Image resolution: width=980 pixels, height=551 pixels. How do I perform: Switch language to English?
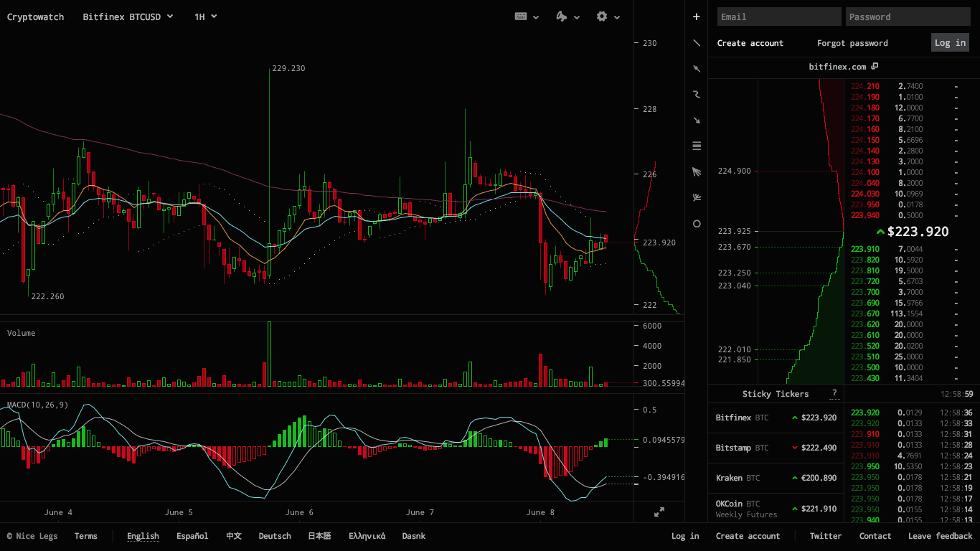click(x=143, y=536)
